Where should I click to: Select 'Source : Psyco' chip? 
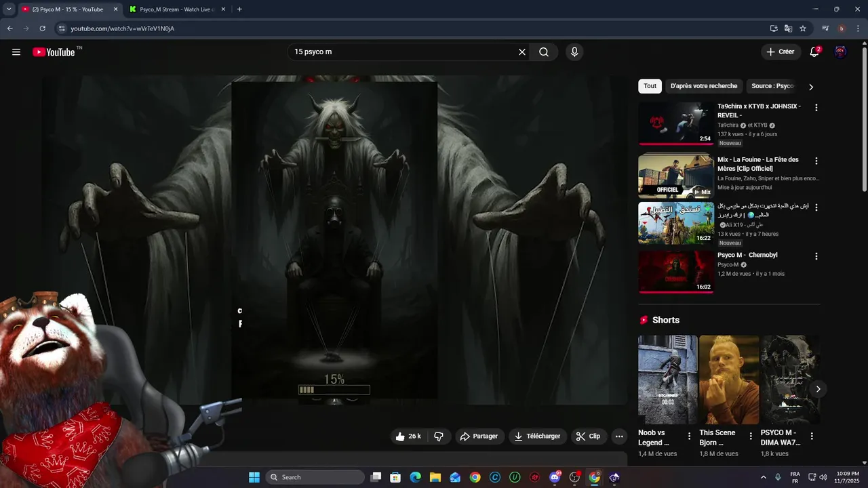772,86
